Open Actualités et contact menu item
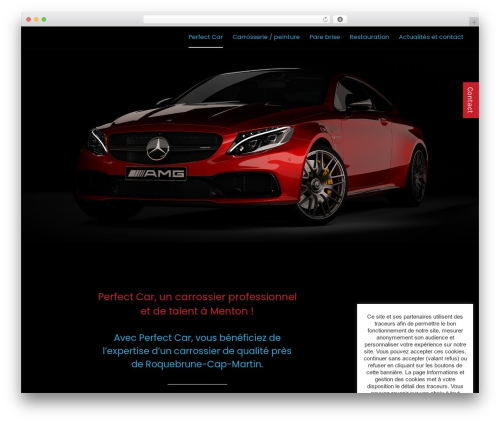The image size is (500, 423). coord(431,37)
